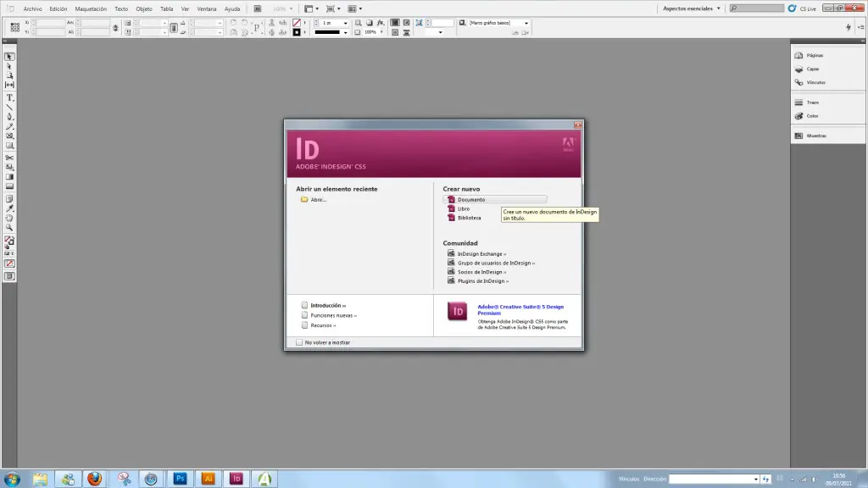This screenshot has width=868, height=488.
Task: Select the Pencil tool
Action: click(9, 127)
